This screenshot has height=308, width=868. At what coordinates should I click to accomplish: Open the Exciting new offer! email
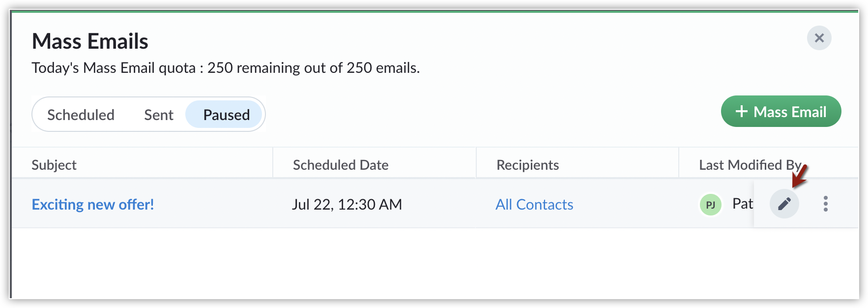click(x=93, y=204)
